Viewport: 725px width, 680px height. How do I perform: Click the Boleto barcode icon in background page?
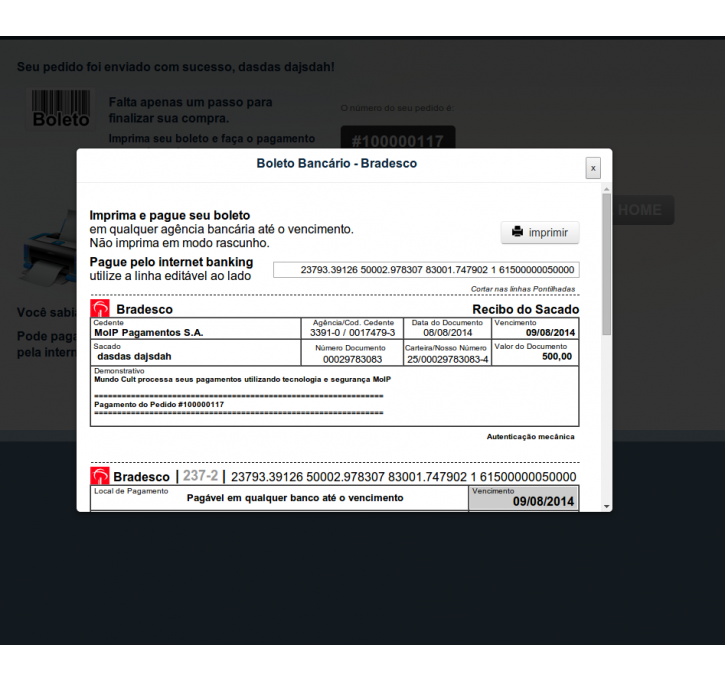(61, 109)
